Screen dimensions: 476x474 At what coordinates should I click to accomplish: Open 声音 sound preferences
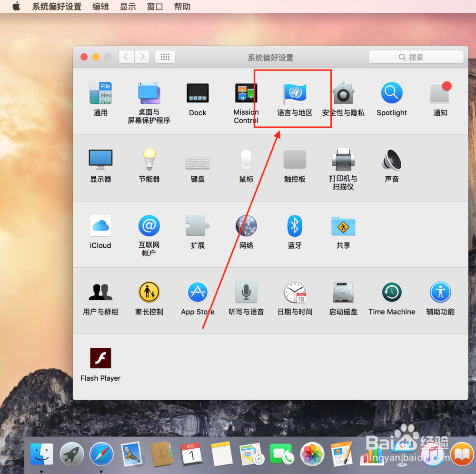point(392,166)
